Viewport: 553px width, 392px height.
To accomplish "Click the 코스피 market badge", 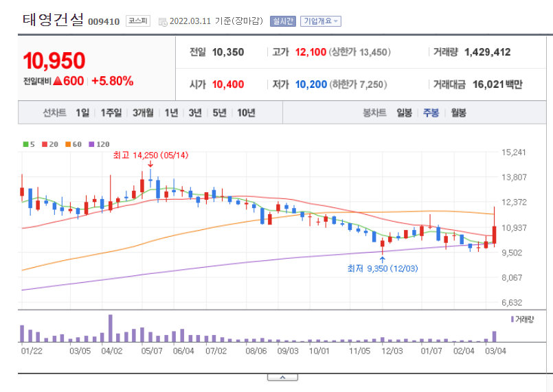I will tap(138, 21).
